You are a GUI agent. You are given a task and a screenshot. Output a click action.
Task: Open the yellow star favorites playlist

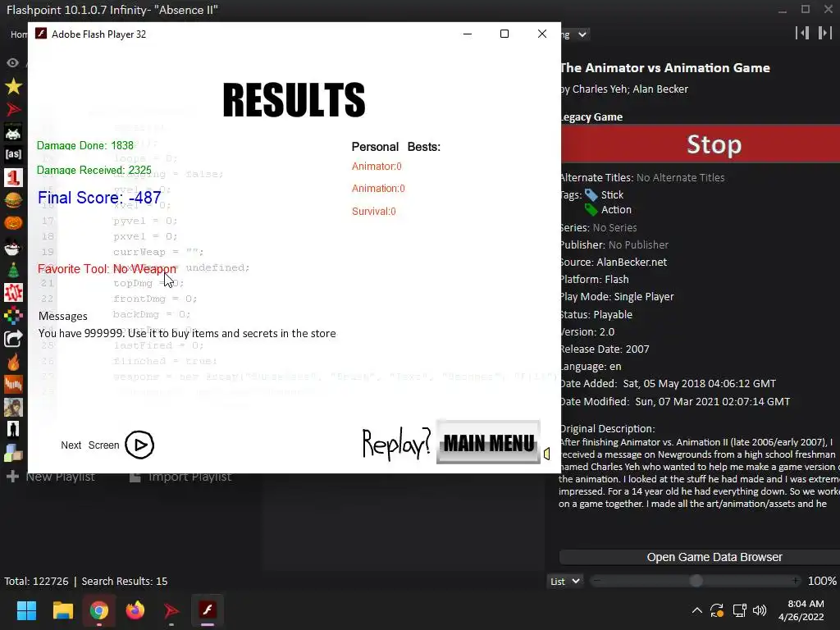tap(13, 86)
